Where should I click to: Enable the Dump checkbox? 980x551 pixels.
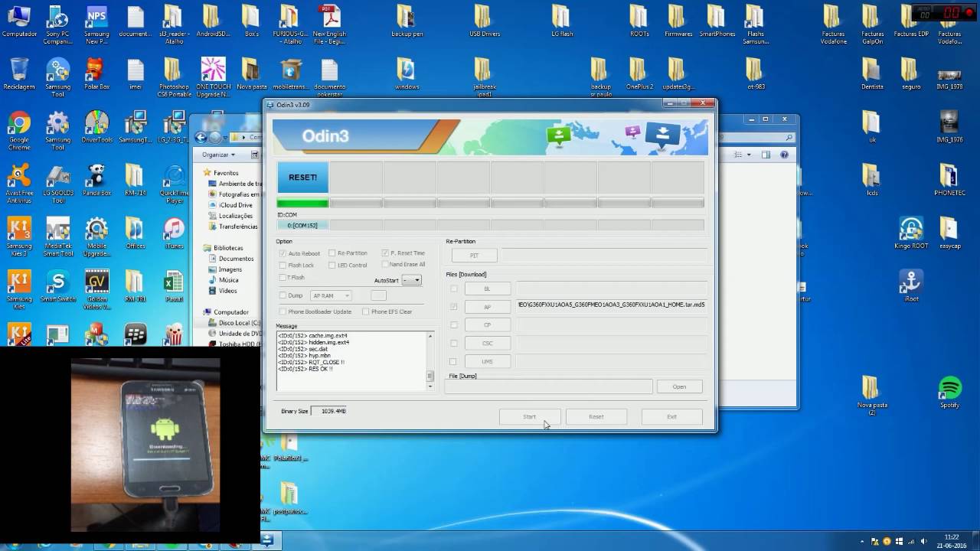click(283, 295)
